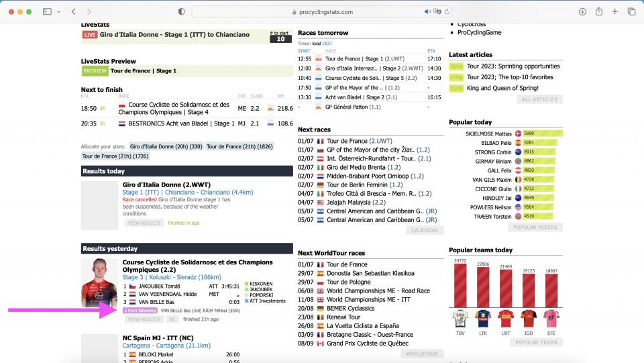
Task: Click the POPULAR RIDERS button
Action: click(535, 227)
